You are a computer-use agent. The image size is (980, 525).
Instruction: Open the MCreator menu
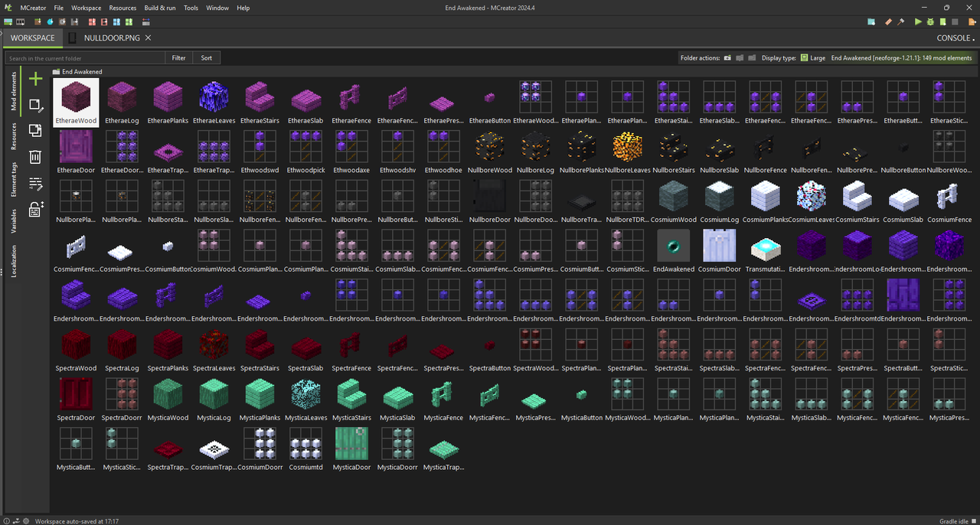point(33,8)
